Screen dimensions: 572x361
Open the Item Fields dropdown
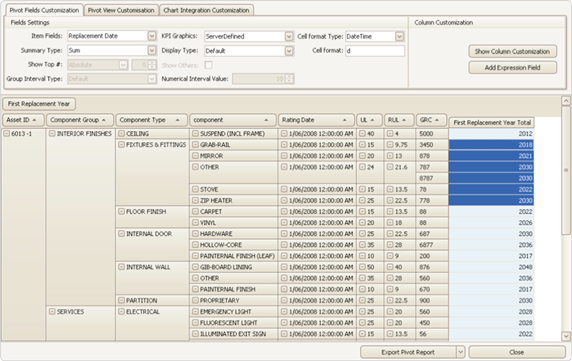[152, 36]
